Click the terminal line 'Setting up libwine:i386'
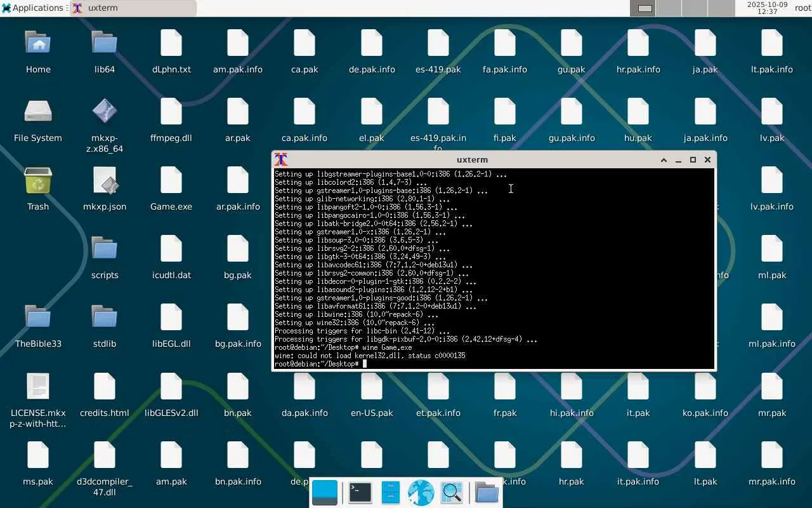 [357, 314]
